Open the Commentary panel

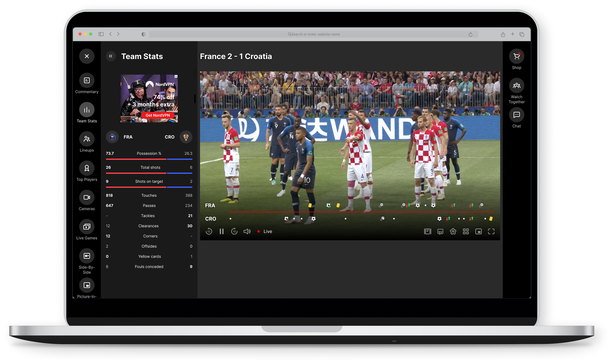(x=87, y=80)
